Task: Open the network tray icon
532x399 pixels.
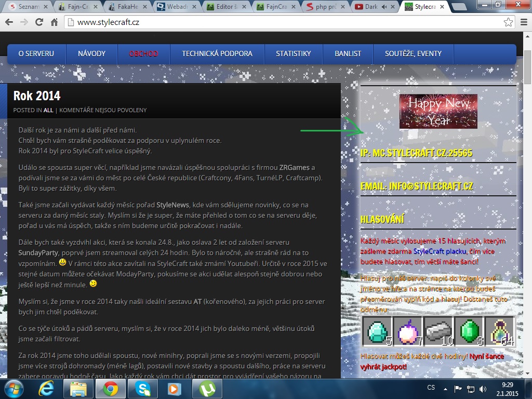Action: coord(471,389)
